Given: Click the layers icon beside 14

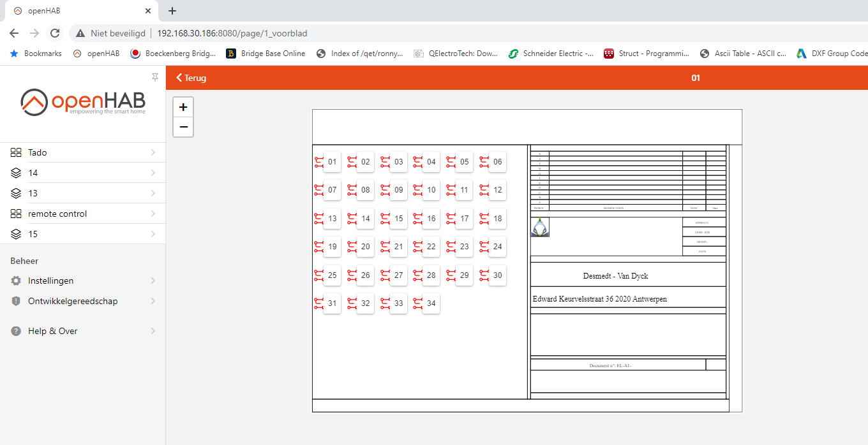Looking at the screenshot, I should [x=16, y=173].
